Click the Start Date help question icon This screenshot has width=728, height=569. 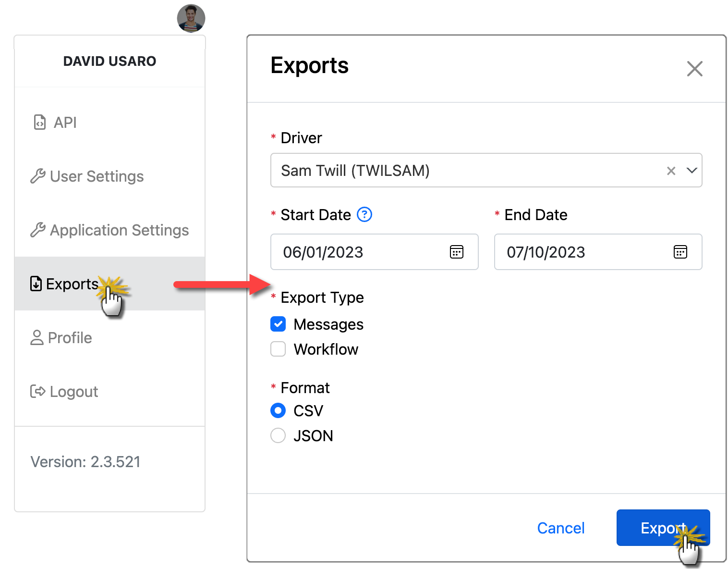[x=364, y=214]
